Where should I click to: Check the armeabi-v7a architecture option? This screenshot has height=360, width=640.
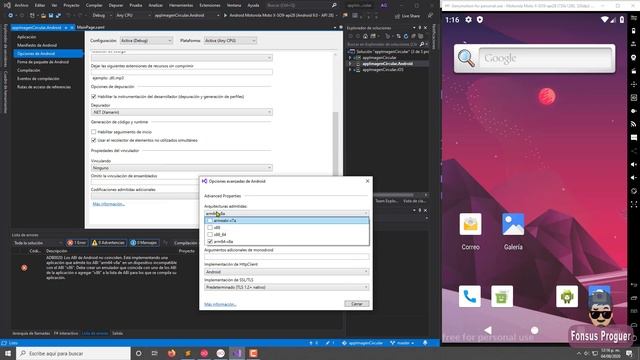point(210,220)
